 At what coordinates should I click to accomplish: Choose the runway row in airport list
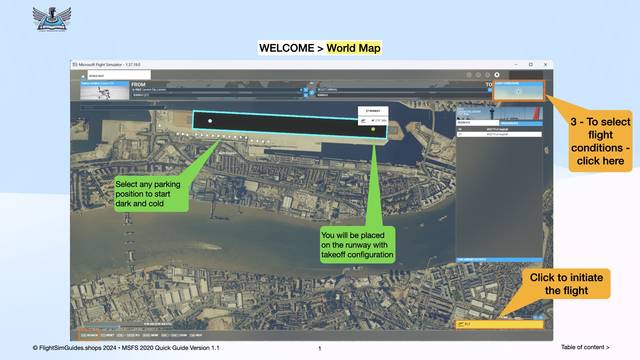pyautogui.click(x=499, y=134)
